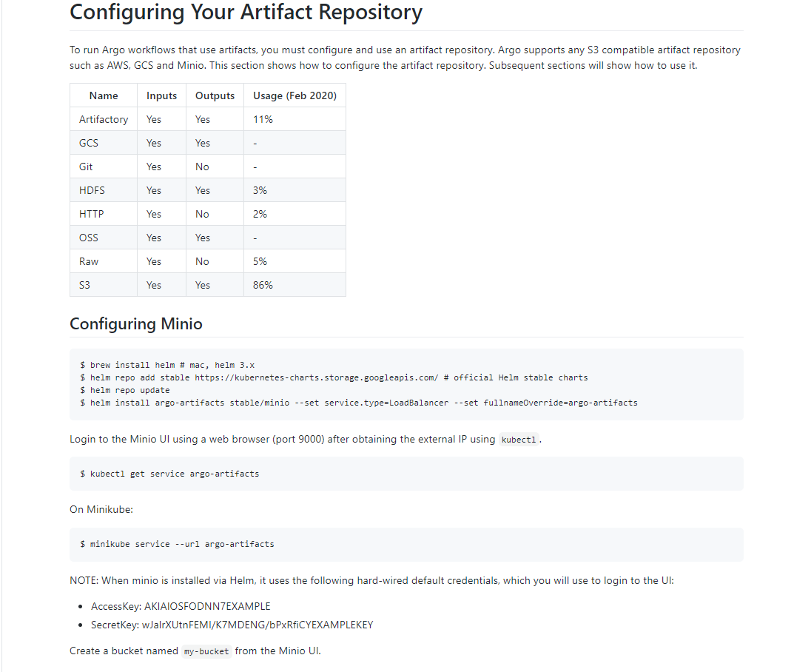
Task: Click the Git outputs No cell
Action: 215,167
